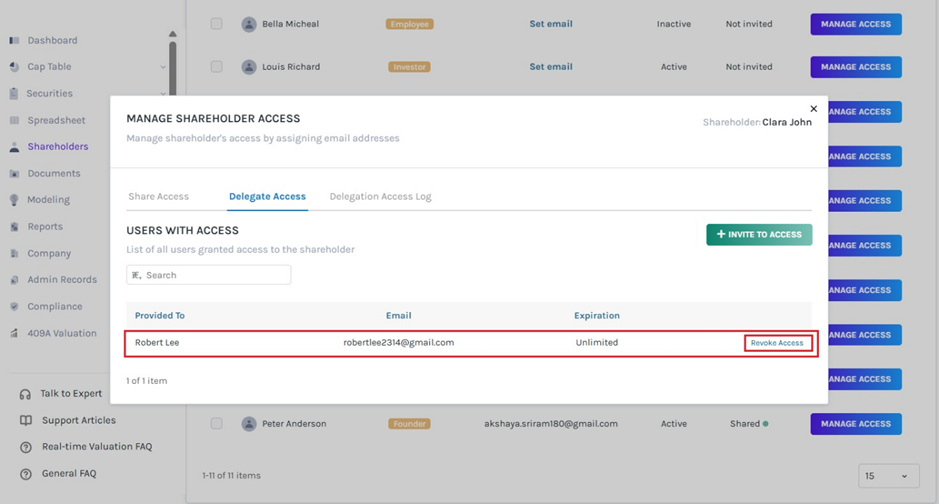Click the Founder badge for Peter Anderson

[x=410, y=424]
